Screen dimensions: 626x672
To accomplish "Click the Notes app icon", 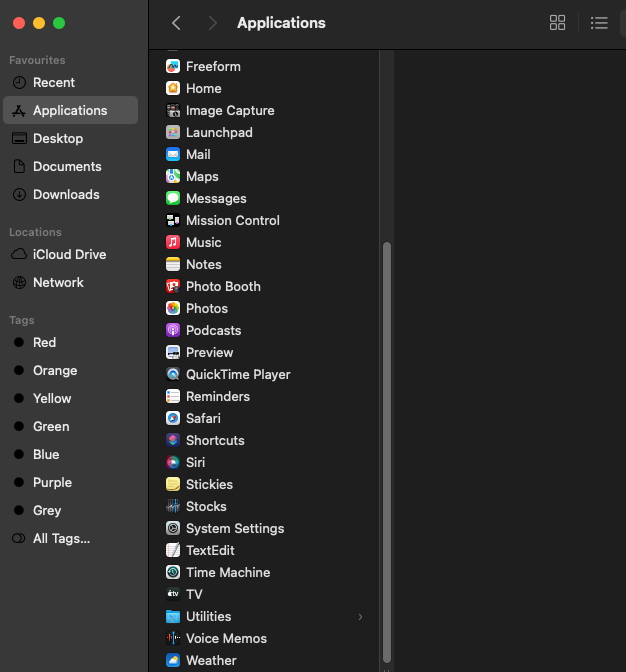I will (173, 264).
